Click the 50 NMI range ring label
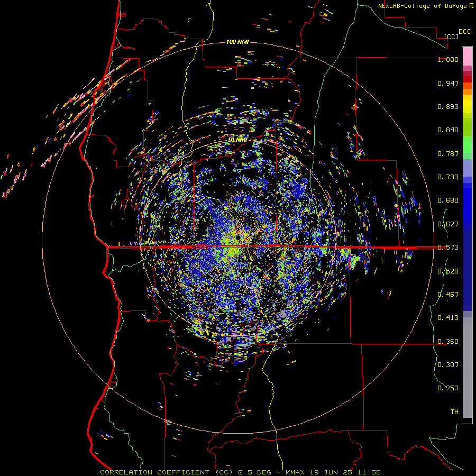 (x=237, y=140)
